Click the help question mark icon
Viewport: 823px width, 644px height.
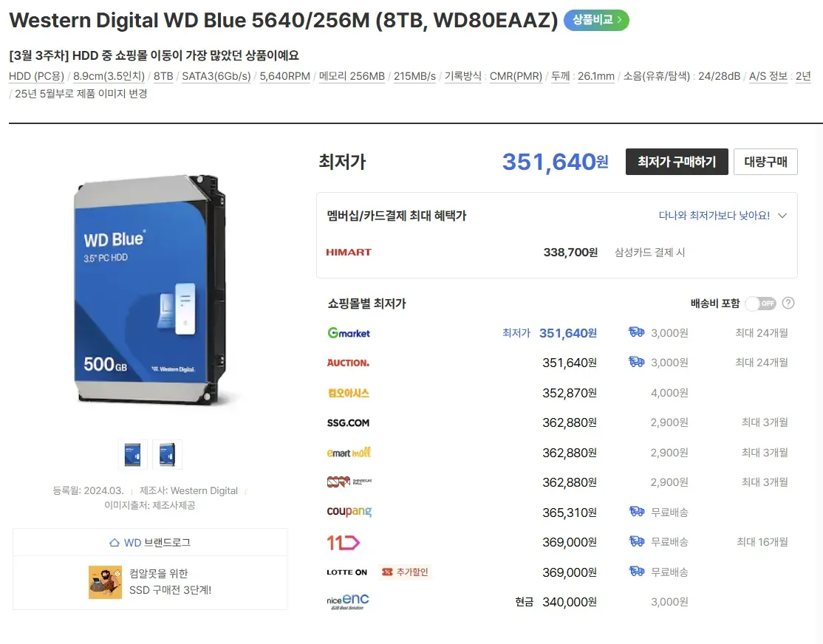pos(788,303)
